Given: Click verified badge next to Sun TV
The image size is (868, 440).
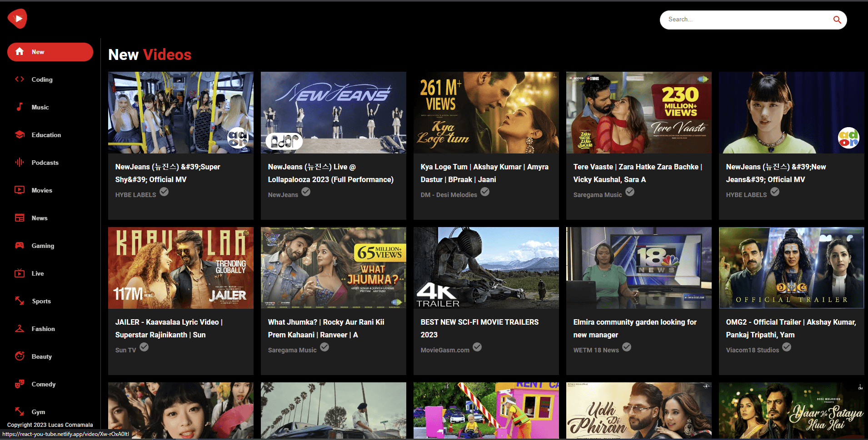Looking at the screenshot, I should click(x=144, y=347).
